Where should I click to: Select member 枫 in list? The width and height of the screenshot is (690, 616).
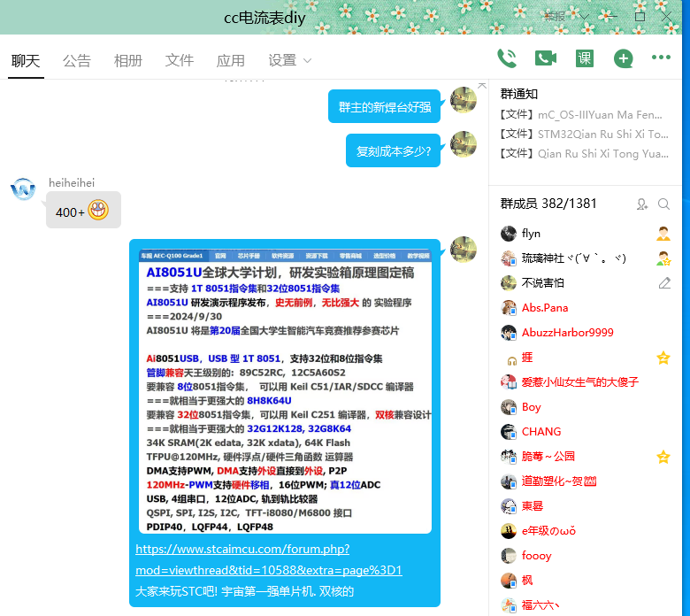[586, 581]
